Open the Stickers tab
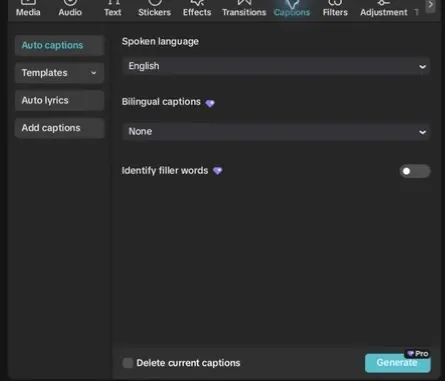The image size is (445, 381). point(154,9)
